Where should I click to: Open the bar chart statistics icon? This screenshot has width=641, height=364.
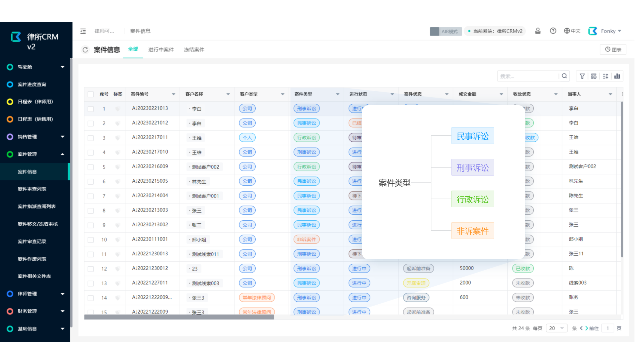(x=617, y=76)
